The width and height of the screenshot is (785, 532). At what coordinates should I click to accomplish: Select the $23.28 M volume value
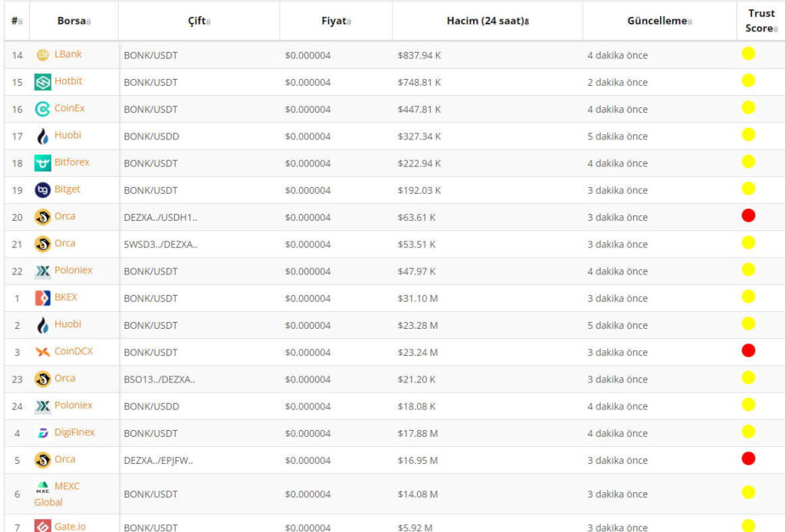tap(418, 325)
